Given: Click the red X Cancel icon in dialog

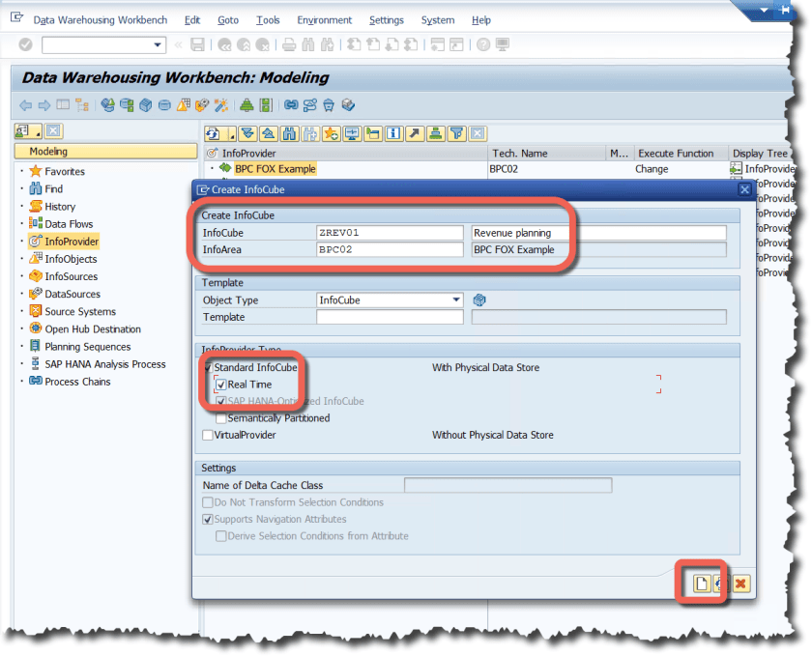Looking at the screenshot, I should click(x=740, y=584).
